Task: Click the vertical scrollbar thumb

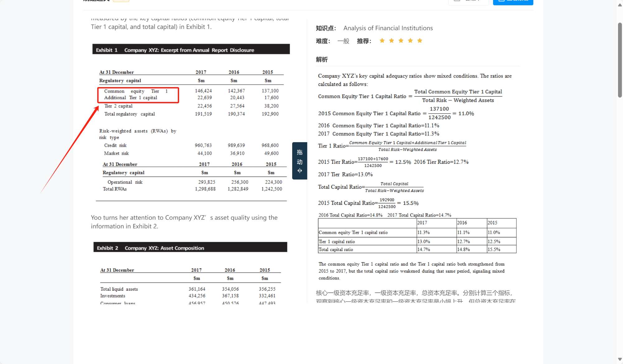Action: tap(620, 60)
